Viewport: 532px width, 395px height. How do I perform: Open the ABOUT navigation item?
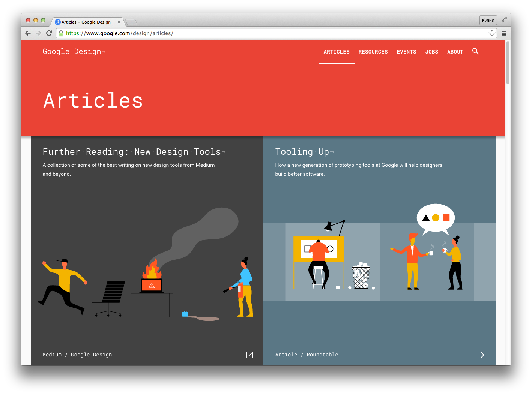455,52
